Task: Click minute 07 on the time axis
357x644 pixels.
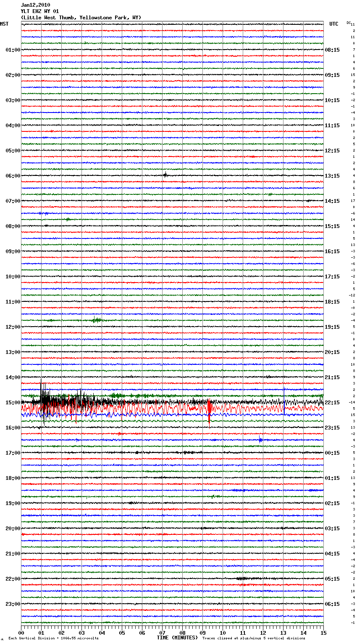Action: pyautogui.click(x=162, y=633)
